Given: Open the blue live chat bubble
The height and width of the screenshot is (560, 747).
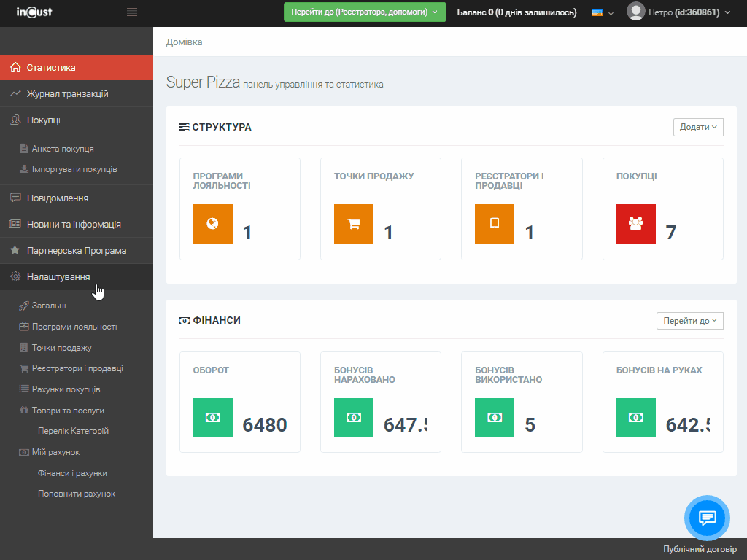Looking at the screenshot, I should [706, 518].
